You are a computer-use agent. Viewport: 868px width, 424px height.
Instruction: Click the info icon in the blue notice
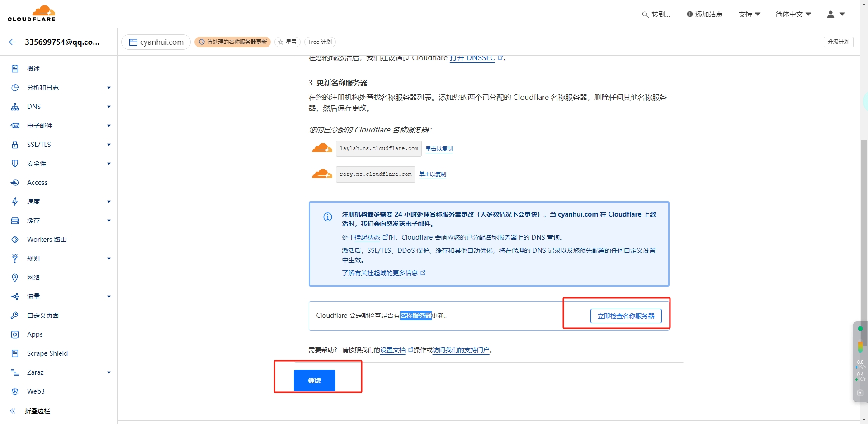[328, 217]
